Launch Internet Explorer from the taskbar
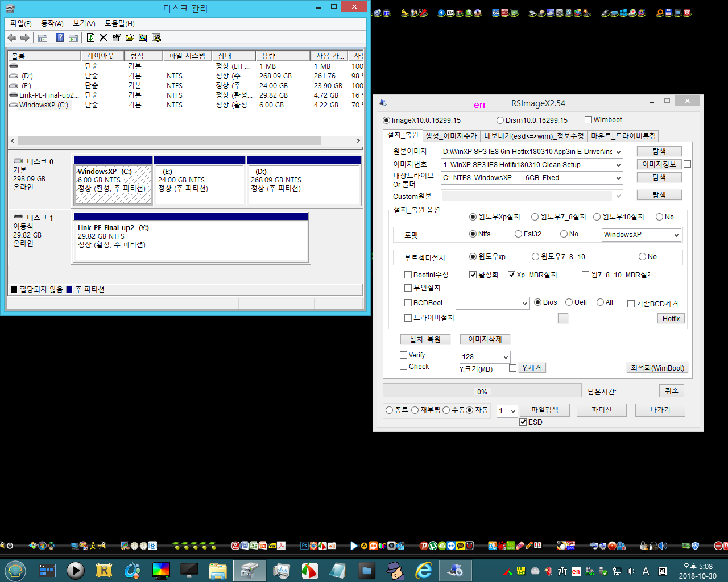Image resolution: width=728 pixels, height=582 pixels. coord(423,570)
